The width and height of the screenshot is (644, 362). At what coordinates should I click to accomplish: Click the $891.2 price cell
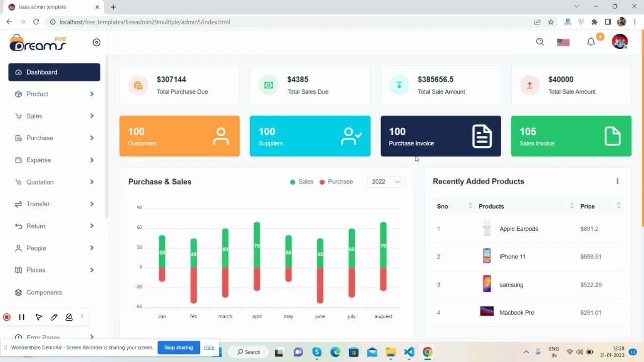click(x=589, y=229)
